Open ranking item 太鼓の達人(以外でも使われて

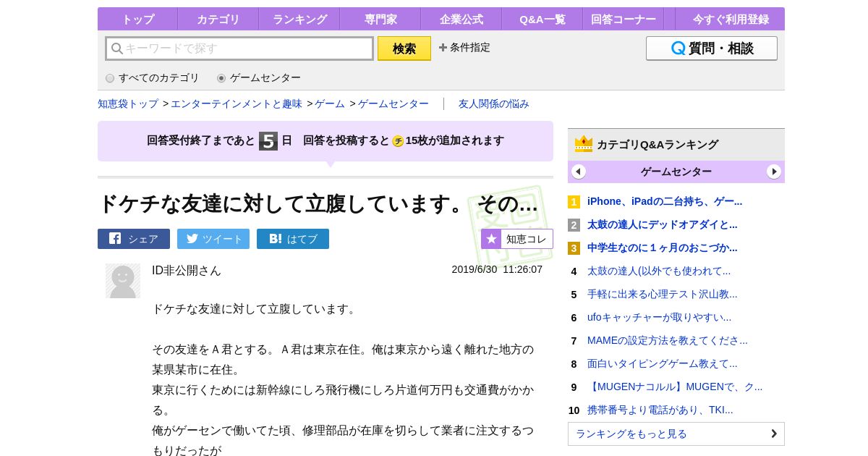659,271
